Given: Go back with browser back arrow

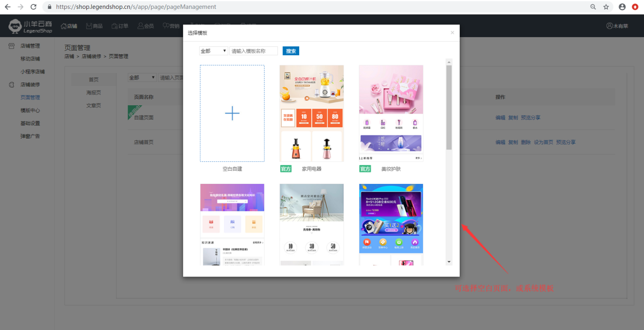Looking at the screenshot, I should pos(8,7).
